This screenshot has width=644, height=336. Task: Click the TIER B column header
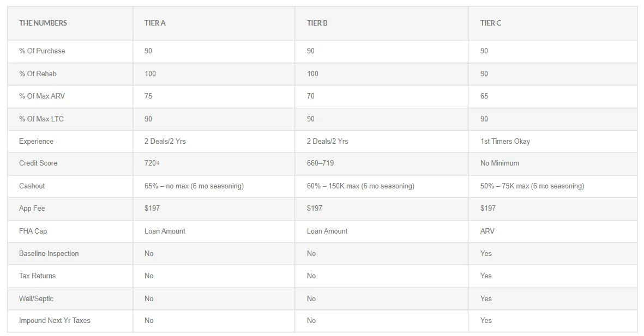[x=317, y=23]
